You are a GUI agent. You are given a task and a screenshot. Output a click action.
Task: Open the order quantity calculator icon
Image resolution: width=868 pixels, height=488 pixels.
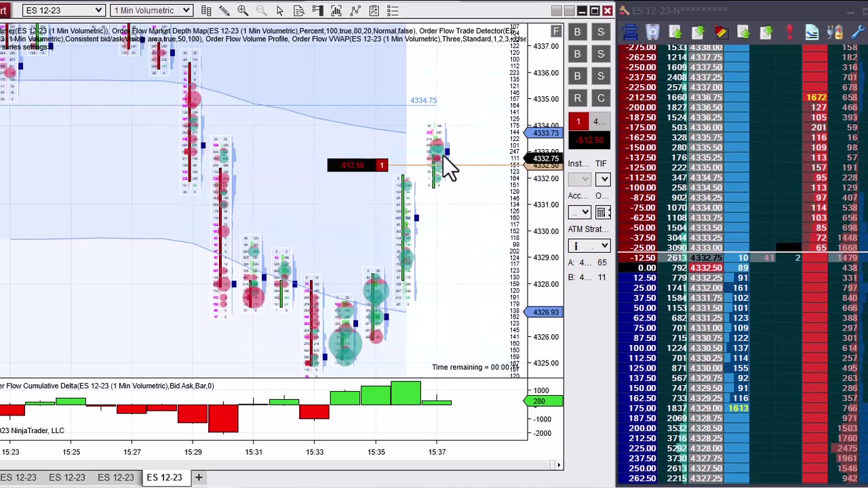click(603, 212)
